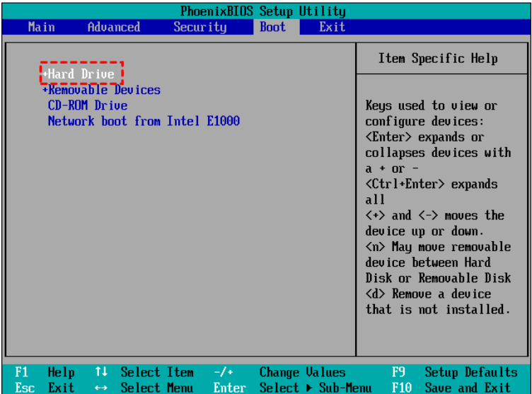This screenshot has height=394, width=532.
Task: Click the Enter Select Sub-Menu hint
Action: (x=229, y=388)
